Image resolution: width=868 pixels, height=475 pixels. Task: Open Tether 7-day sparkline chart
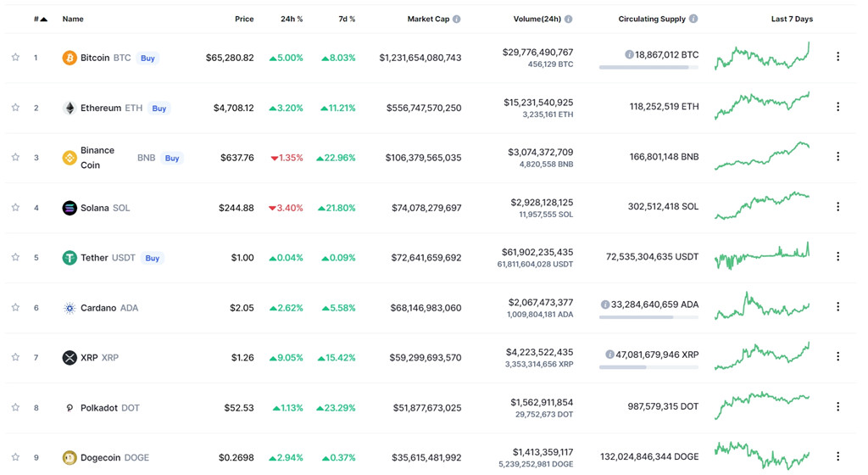(762, 256)
